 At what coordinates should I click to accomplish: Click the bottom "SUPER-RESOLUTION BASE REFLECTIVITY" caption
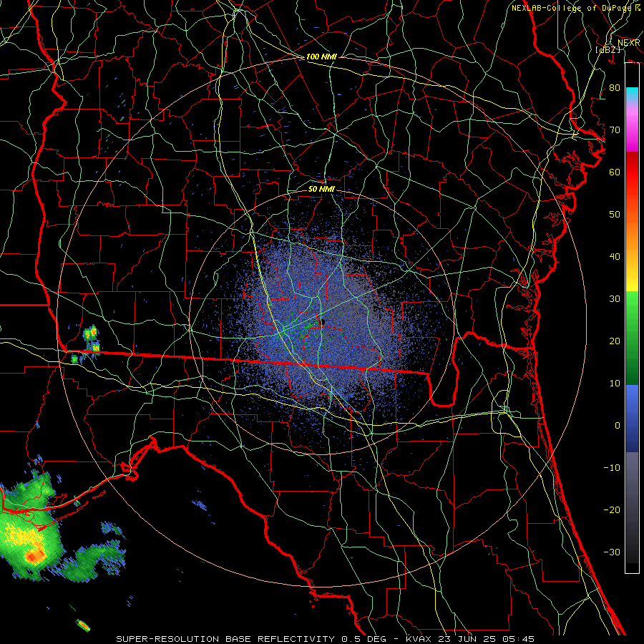tap(225, 639)
